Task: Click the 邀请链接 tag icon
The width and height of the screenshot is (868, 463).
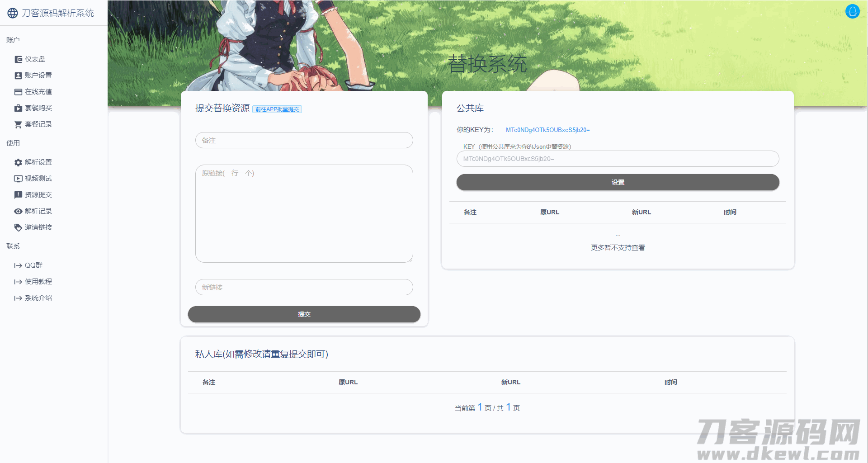Action: (x=18, y=227)
